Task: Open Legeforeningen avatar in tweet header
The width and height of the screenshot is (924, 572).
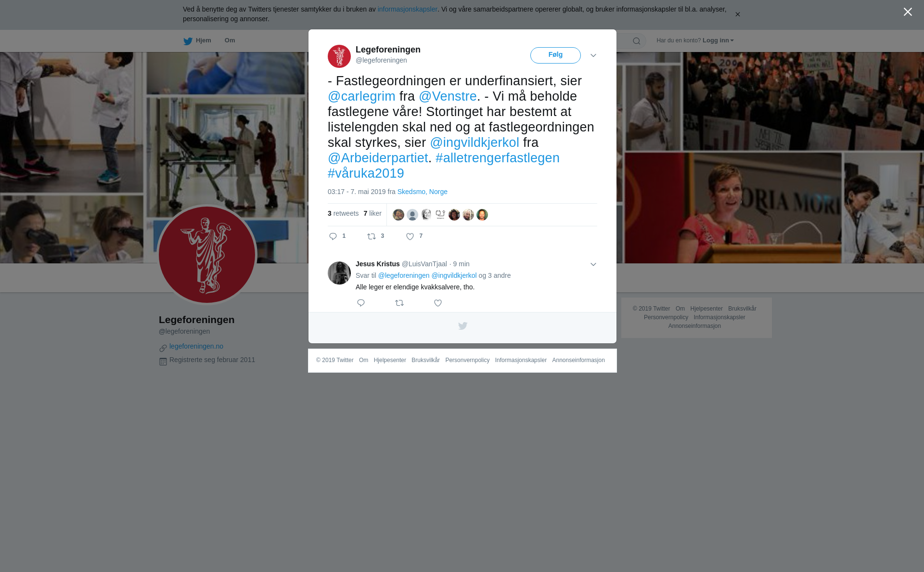Action: (339, 56)
